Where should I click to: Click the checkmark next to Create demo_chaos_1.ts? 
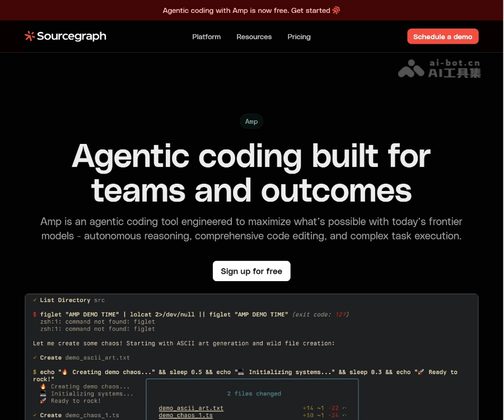(35, 415)
